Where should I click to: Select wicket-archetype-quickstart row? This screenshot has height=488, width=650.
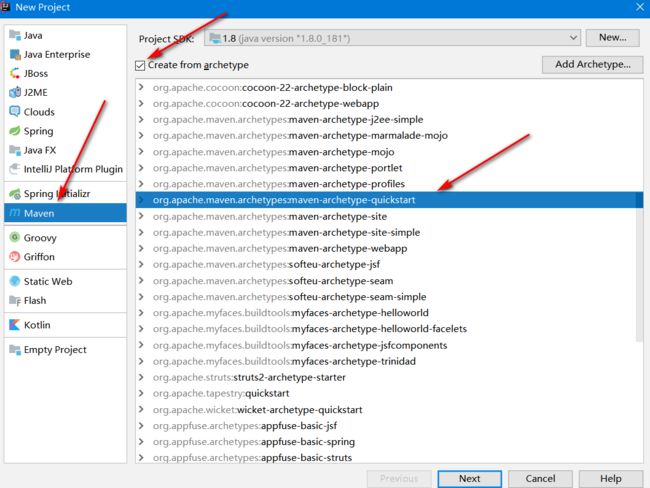[x=389, y=410]
